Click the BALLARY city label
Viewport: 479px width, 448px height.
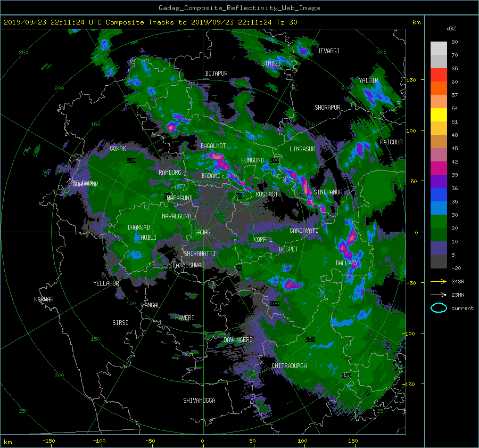click(x=346, y=263)
